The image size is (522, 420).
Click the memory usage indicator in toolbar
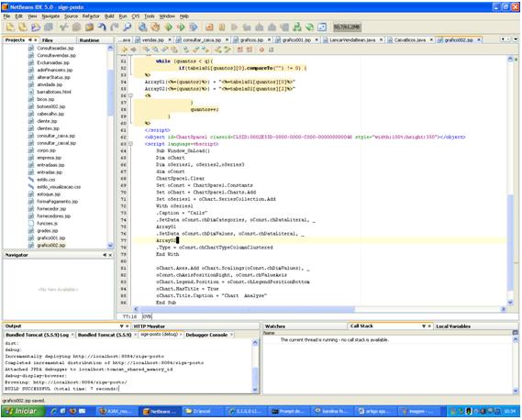pos(347,27)
